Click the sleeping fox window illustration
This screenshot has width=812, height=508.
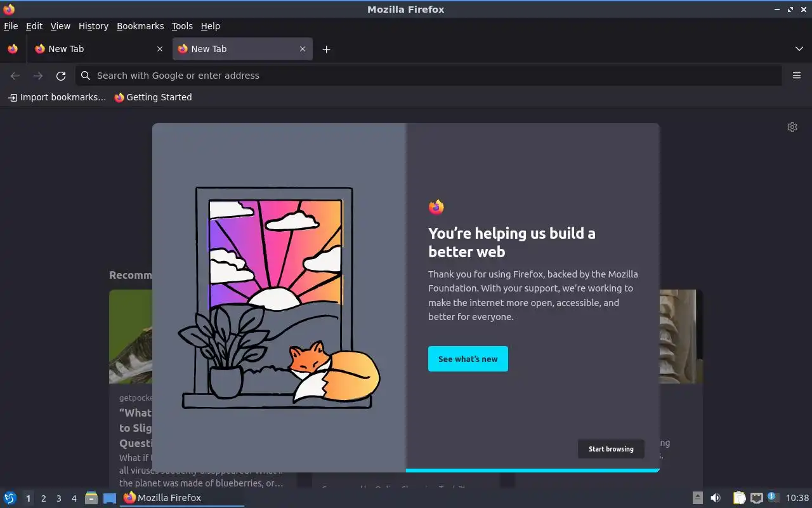[x=279, y=298]
